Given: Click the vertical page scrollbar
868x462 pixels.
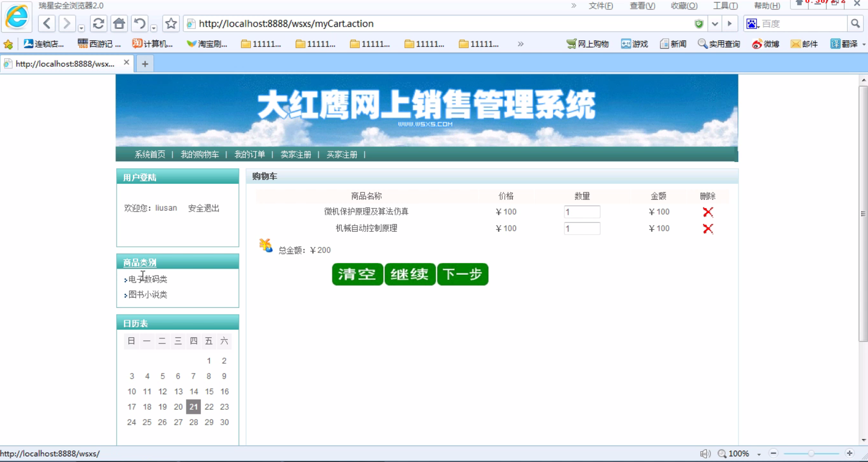Looking at the screenshot, I should [863, 214].
